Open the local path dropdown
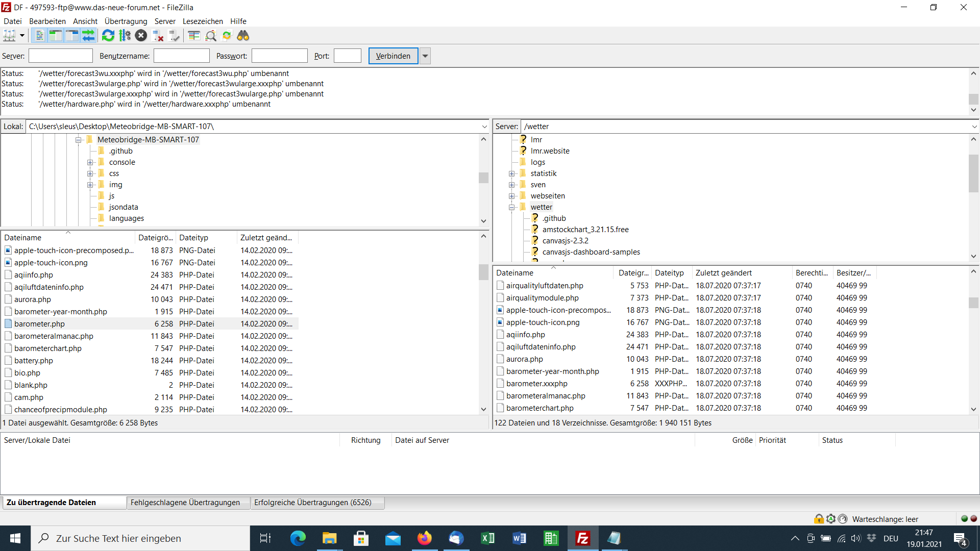Image resolution: width=980 pixels, height=551 pixels. [x=484, y=127]
